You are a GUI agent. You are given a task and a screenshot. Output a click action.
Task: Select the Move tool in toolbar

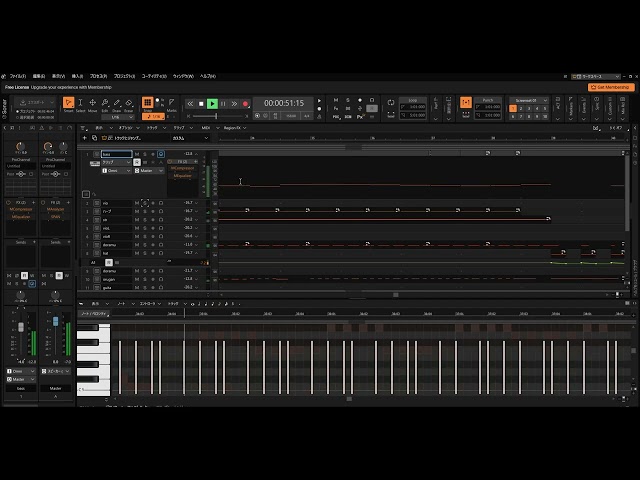[x=93, y=103]
